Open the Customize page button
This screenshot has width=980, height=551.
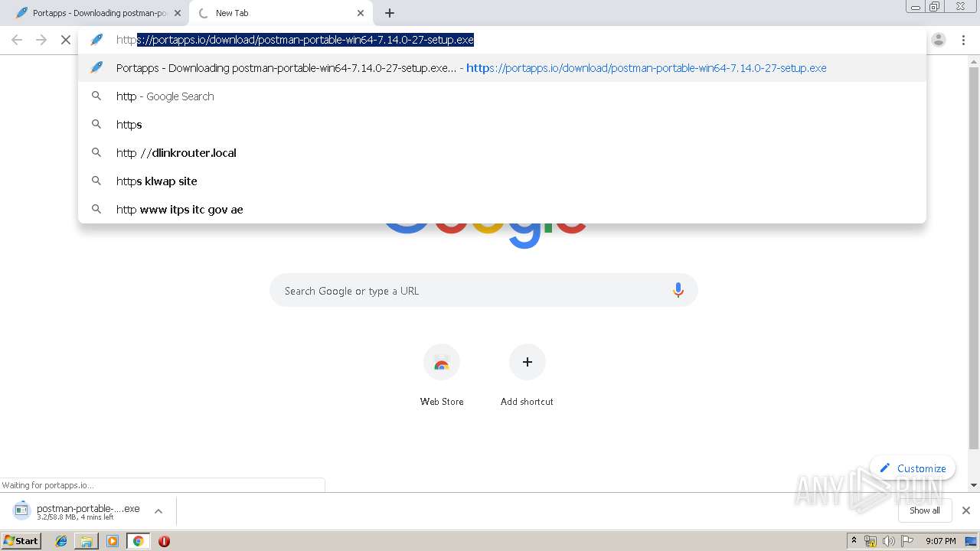coord(913,468)
